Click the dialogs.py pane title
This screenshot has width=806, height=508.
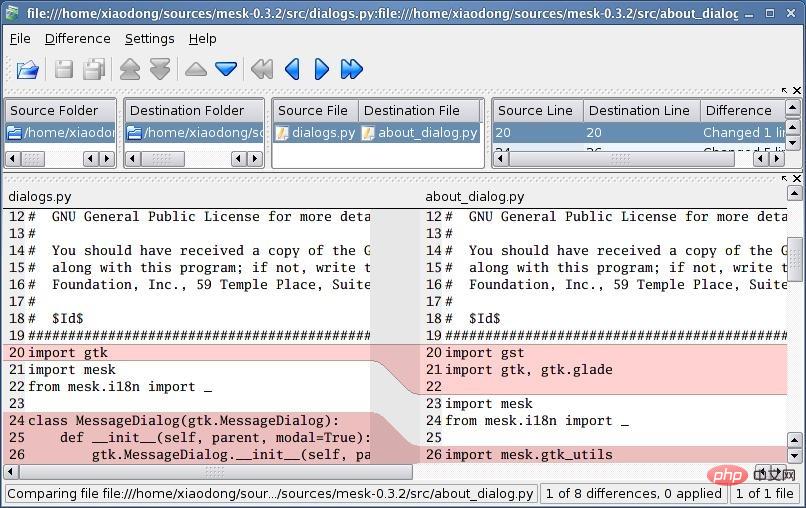coord(40,197)
